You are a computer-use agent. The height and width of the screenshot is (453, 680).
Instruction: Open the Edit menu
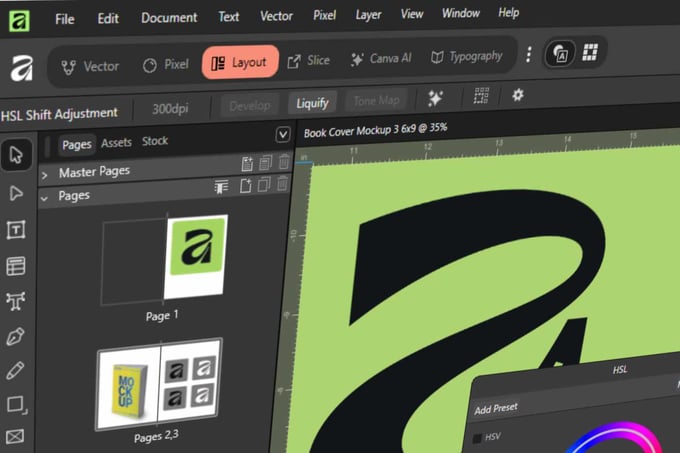tap(108, 18)
